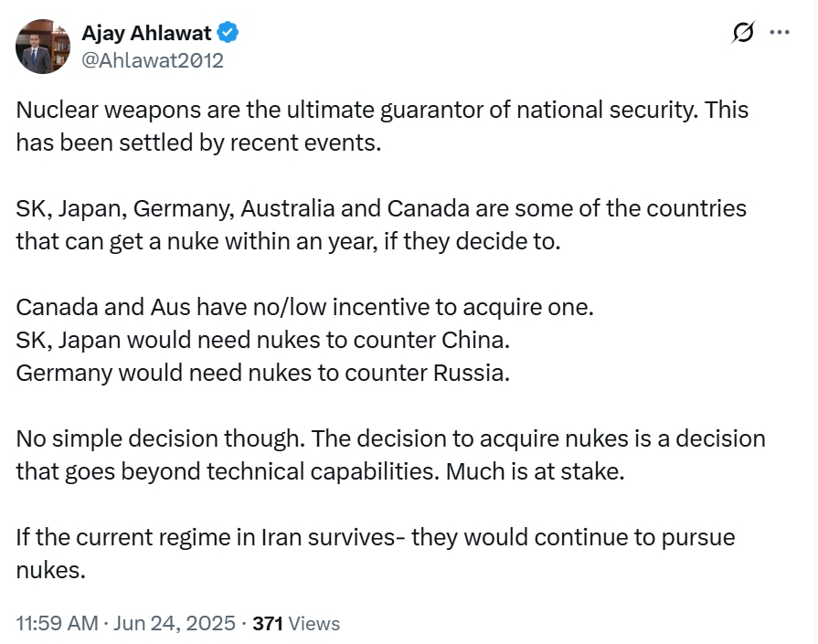This screenshot has width=818, height=644.
Task: Click the blue verified badge
Action: tap(228, 33)
